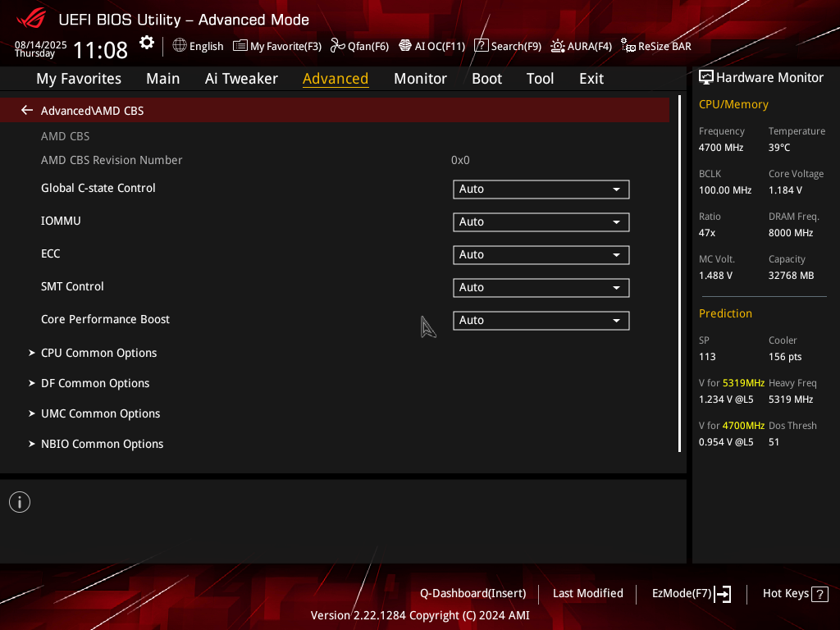Click the 0x0 revision value
The image size is (840, 630).
[x=460, y=160]
